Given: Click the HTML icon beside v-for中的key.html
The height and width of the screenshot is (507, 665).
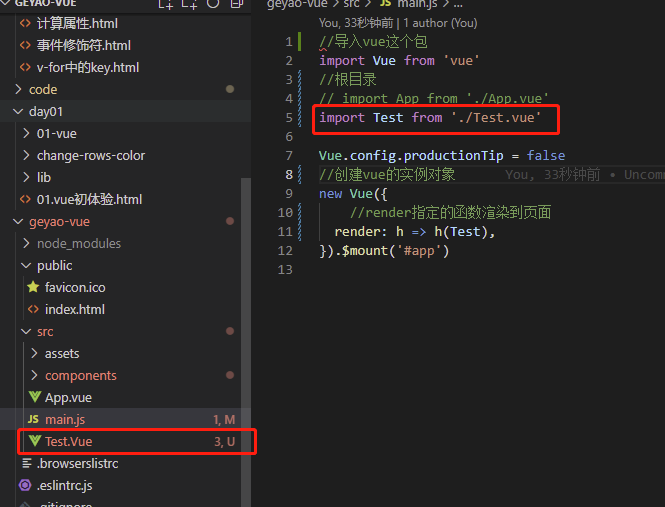Looking at the screenshot, I should tap(25, 67).
